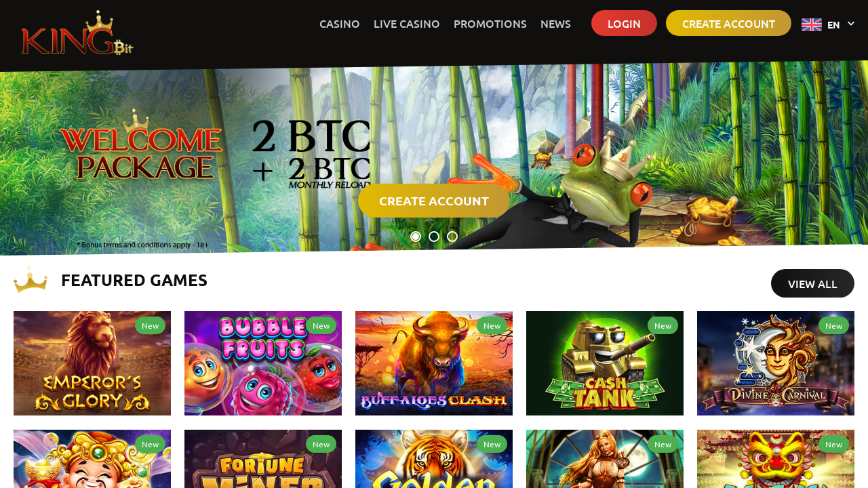Click the KingBit crown logo
Image resolution: width=868 pixels, height=488 pixels.
point(77,33)
